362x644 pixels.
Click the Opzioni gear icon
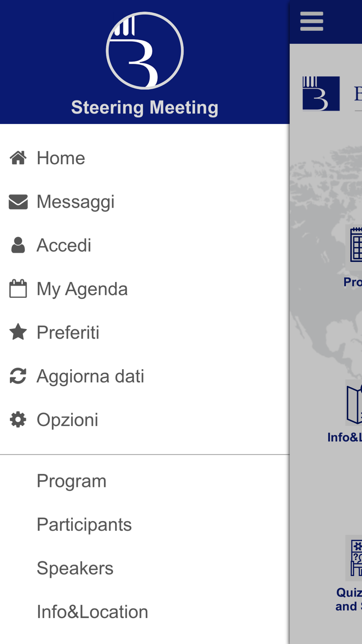pos(18,419)
